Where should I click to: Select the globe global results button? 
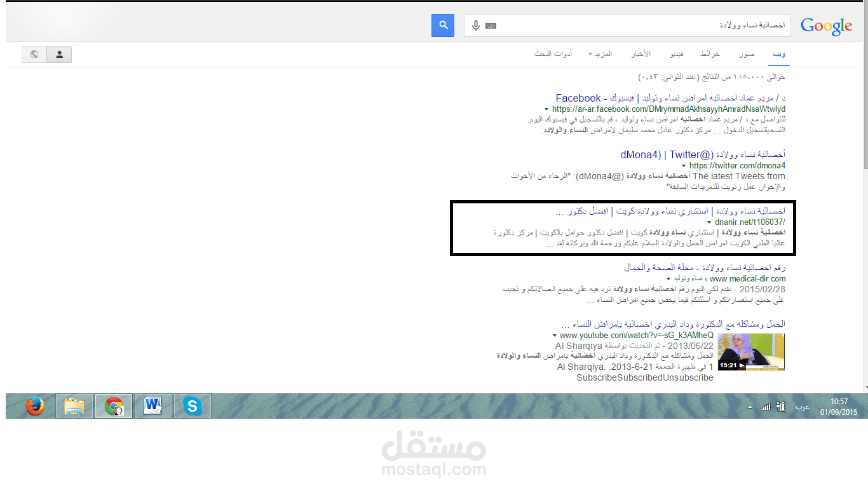(34, 55)
